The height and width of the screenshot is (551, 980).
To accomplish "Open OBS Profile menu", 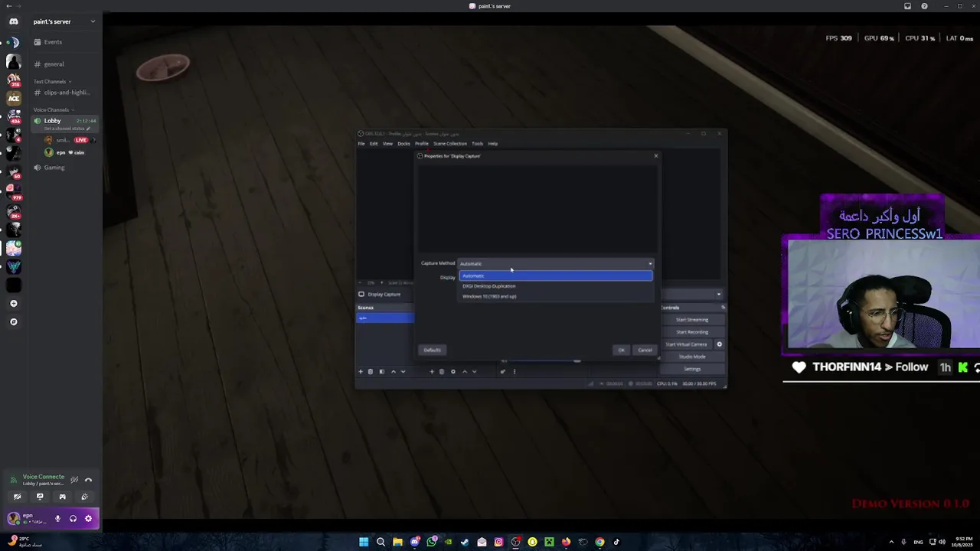I will point(422,144).
